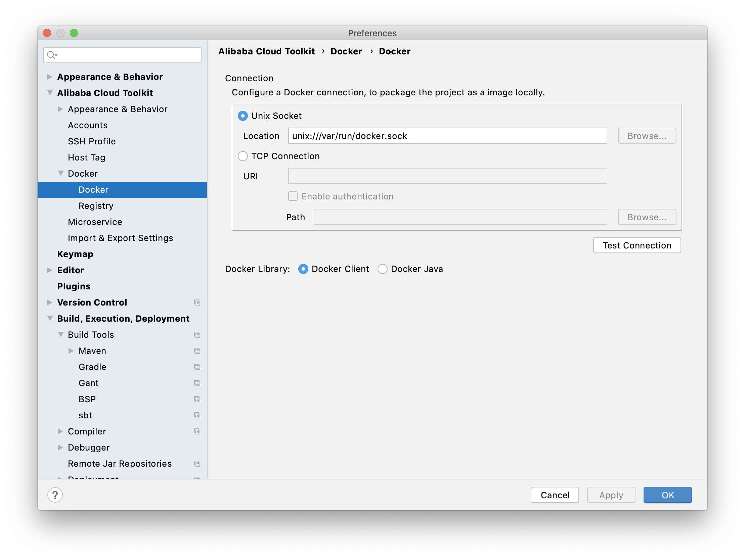Click project-level icon next to Gradle
Screen dimensions: 745x560
197,367
